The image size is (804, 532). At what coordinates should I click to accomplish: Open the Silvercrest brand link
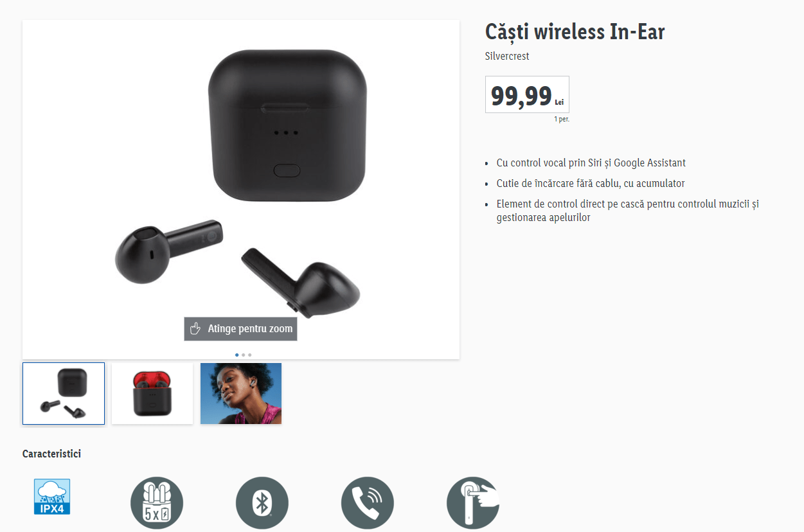pos(507,56)
